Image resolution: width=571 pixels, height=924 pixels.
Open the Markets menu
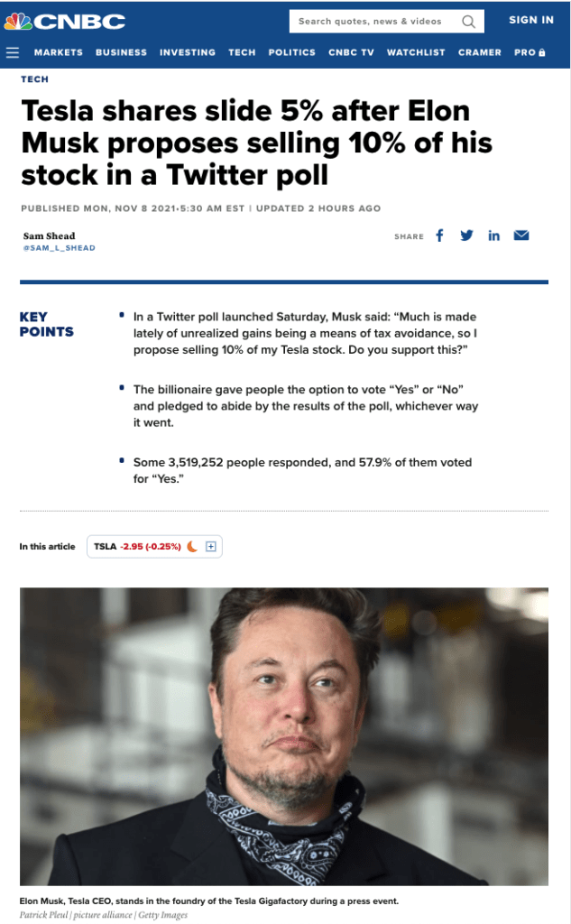coord(58,52)
